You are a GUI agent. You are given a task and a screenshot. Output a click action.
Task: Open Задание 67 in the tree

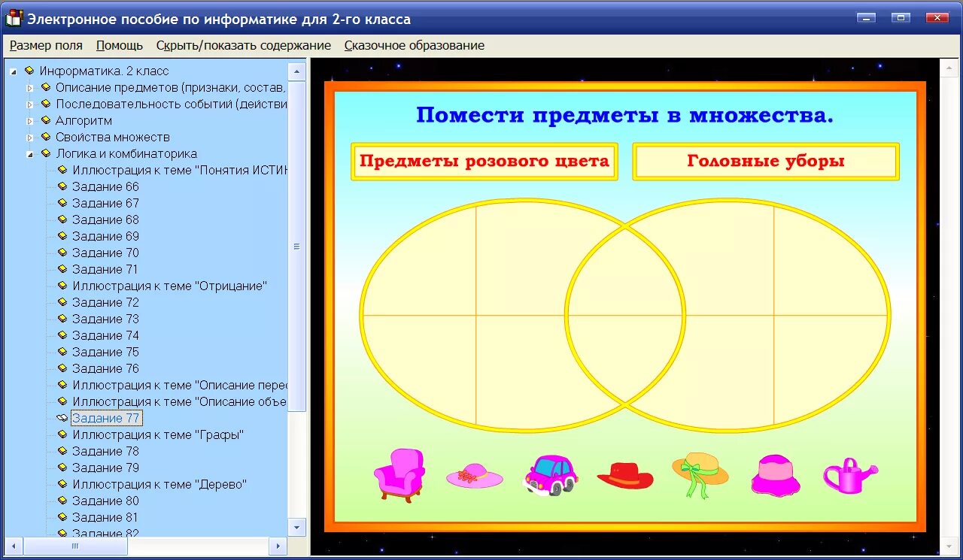[x=105, y=203]
